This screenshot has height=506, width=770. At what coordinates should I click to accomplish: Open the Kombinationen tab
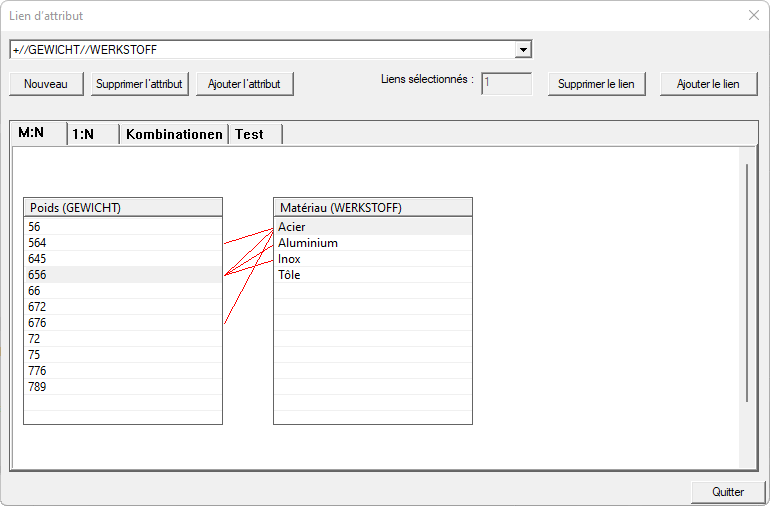point(174,134)
